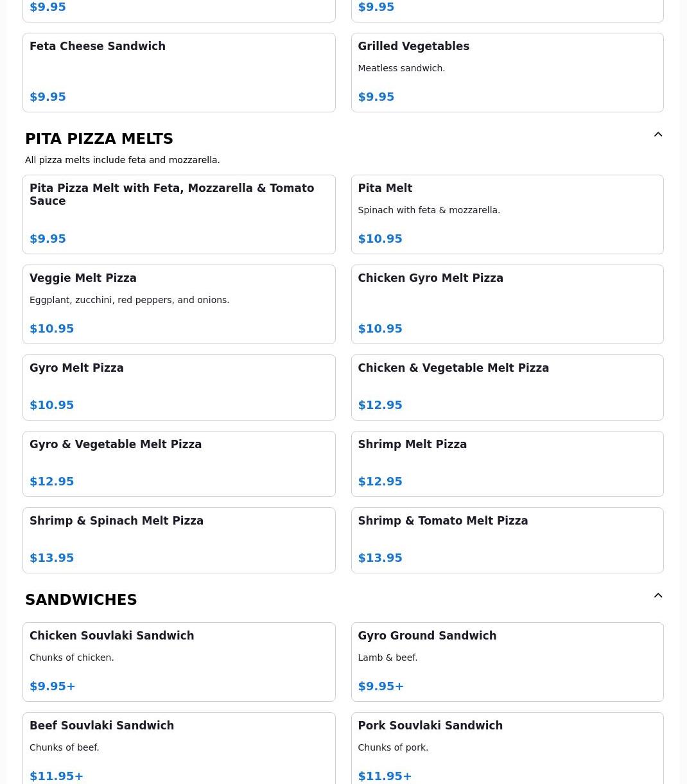
Task: Select Shrimp & Spinach Melt Pizza
Action: coord(178,541)
